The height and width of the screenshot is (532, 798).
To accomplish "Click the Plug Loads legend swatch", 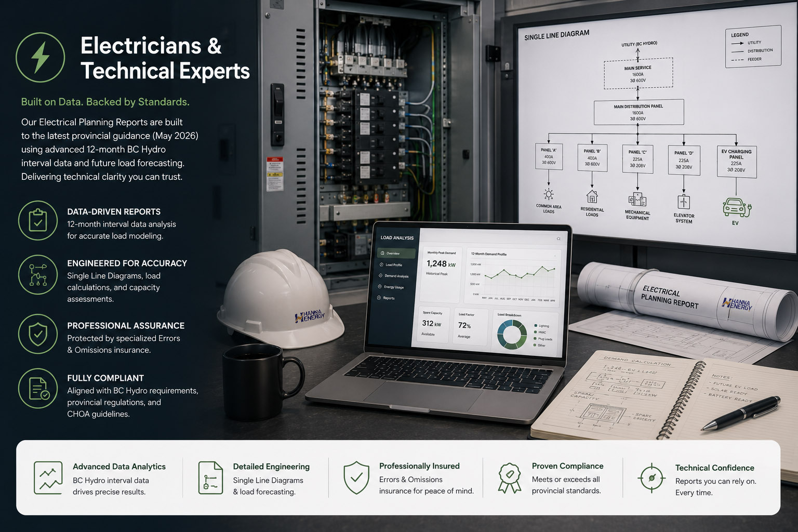I will 536,339.
